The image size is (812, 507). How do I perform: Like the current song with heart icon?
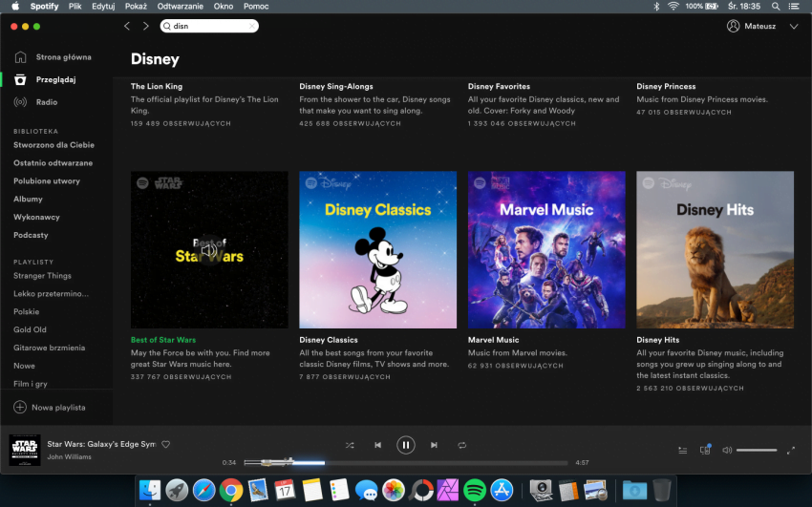tap(165, 444)
